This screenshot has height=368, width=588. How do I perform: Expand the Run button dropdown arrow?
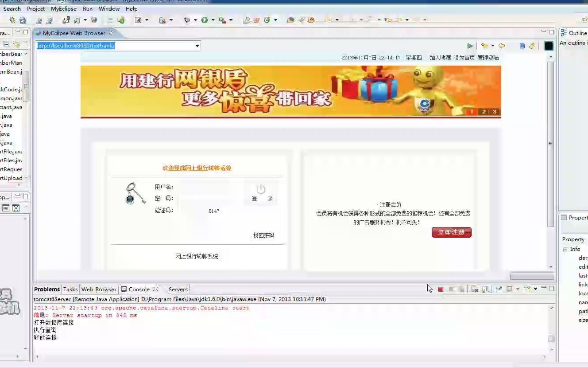[213, 20]
